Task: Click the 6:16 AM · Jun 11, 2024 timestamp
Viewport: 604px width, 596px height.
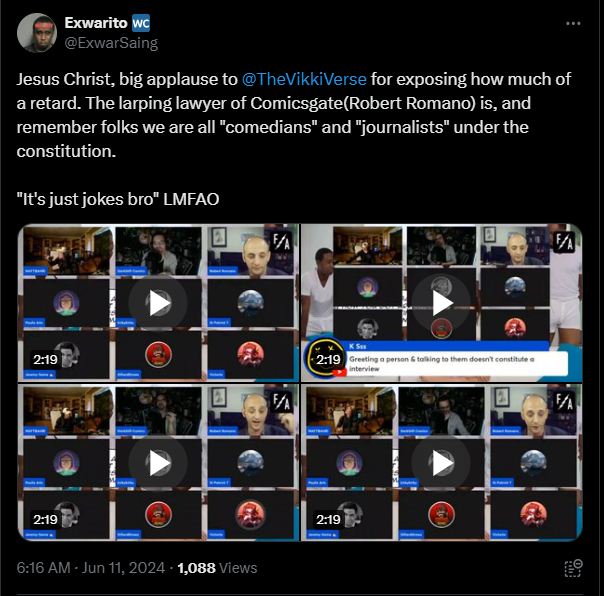Action: point(91,568)
